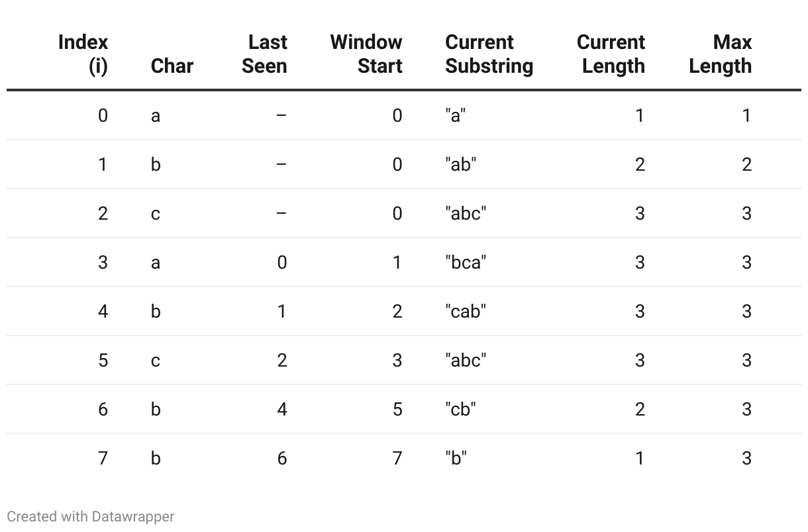808x532 pixels.
Task: Select the "bca" substring cell
Action: (x=466, y=263)
